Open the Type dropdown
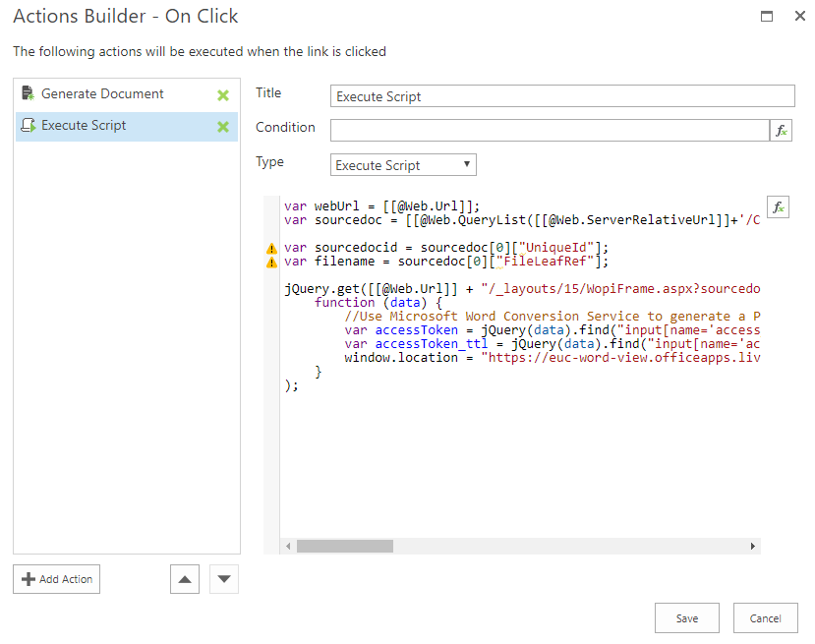The height and width of the screenshot is (644, 815). click(x=403, y=165)
